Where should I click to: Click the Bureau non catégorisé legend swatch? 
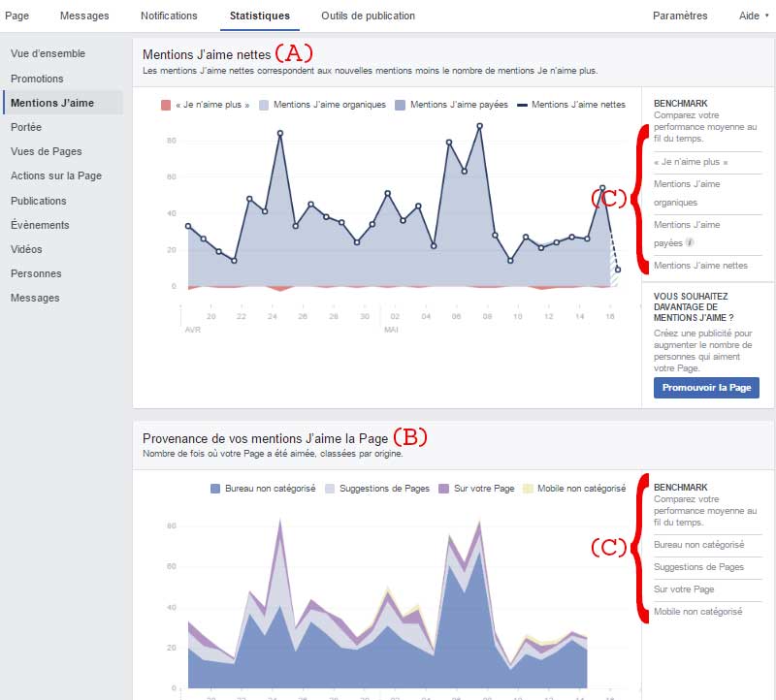(x=215, y=489)
